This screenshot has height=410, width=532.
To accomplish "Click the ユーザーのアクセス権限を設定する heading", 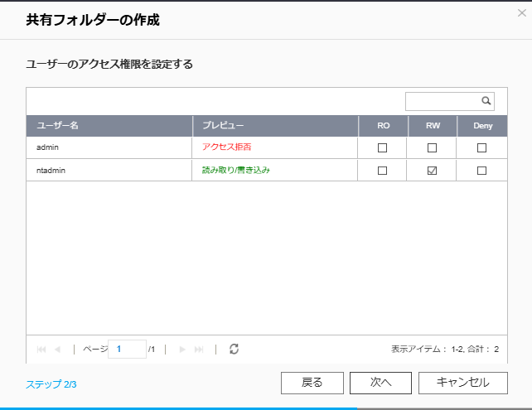I will [109, 64].
